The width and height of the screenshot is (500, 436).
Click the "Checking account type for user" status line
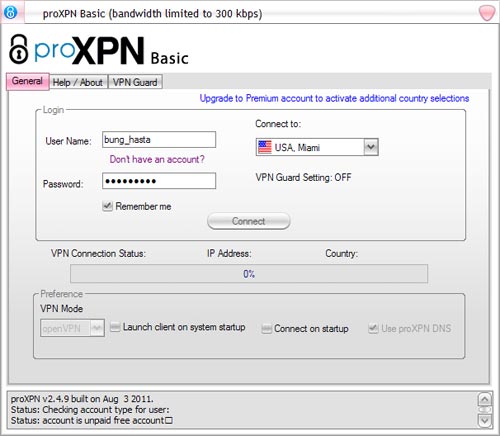click(90, 410)
